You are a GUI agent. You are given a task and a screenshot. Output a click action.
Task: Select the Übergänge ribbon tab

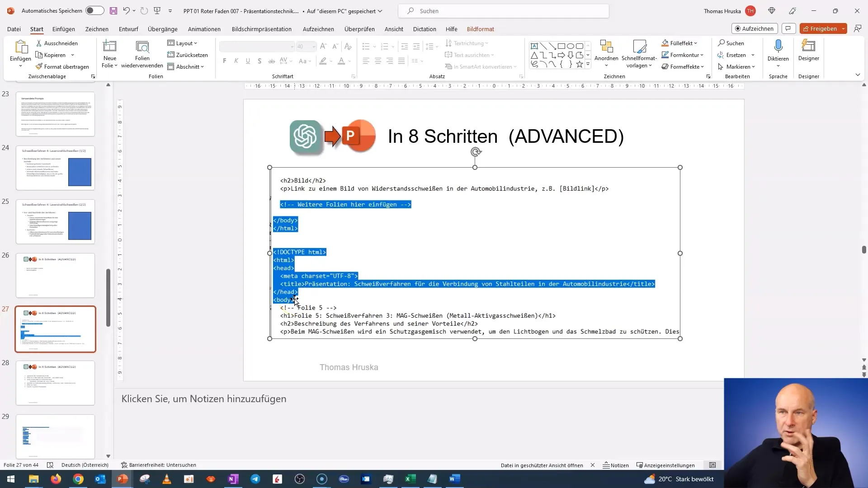point(163,28)
